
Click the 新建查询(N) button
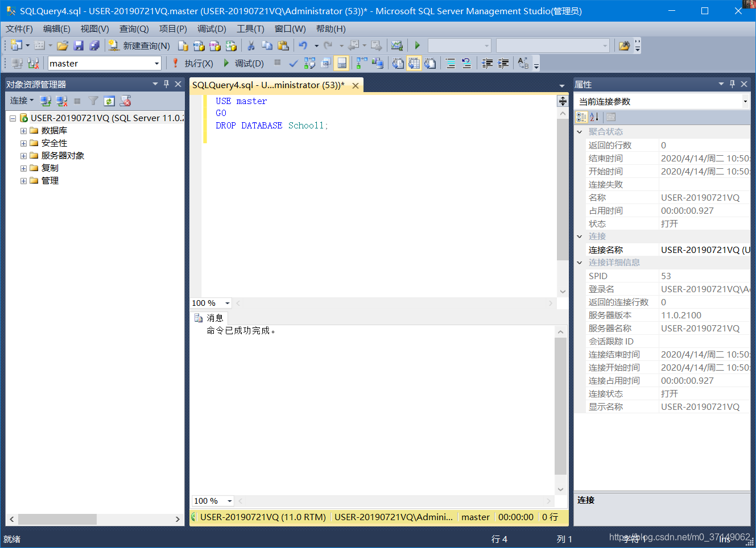coord(139,45)
